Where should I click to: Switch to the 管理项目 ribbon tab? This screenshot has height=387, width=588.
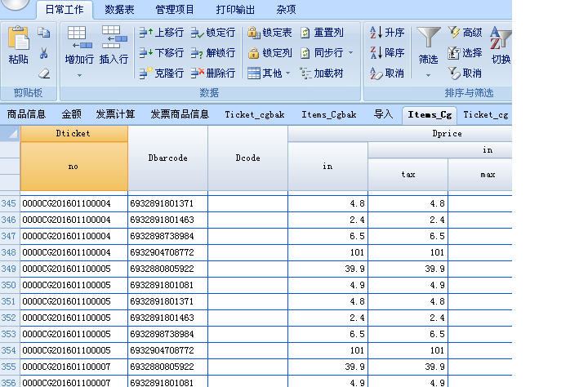pyautogui.click(x=175, y=9)
